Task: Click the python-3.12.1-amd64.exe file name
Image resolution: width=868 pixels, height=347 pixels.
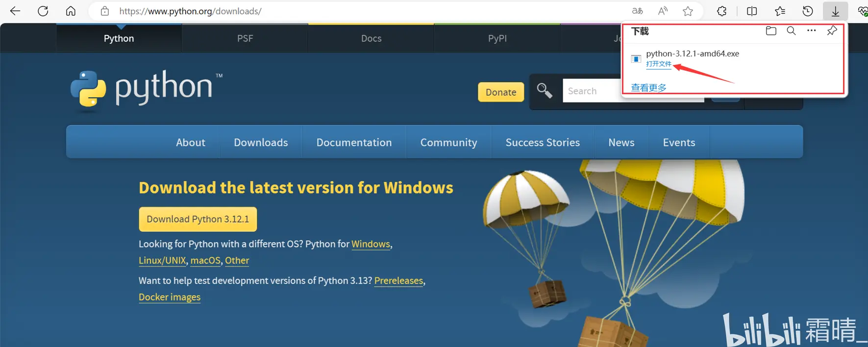Action: click(693, 53)
